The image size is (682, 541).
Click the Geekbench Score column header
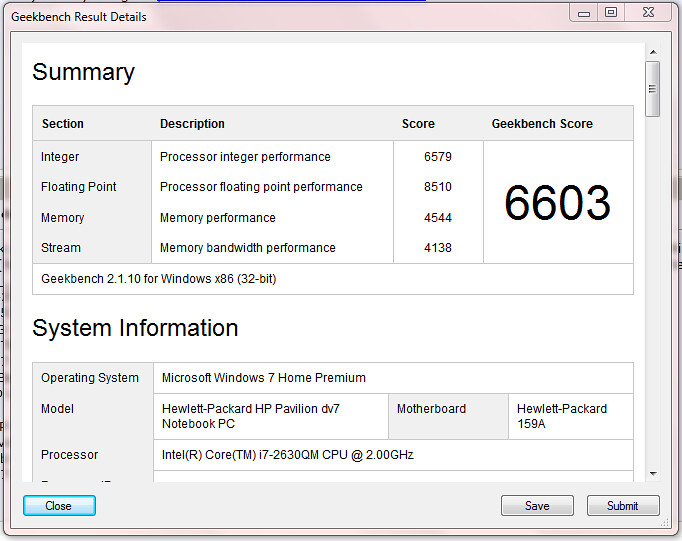[542, 124]
